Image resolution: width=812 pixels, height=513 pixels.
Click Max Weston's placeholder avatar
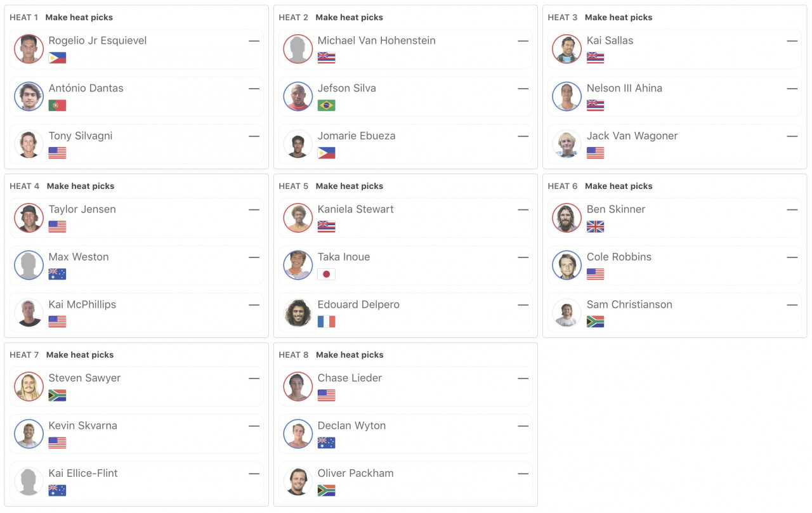29,265
